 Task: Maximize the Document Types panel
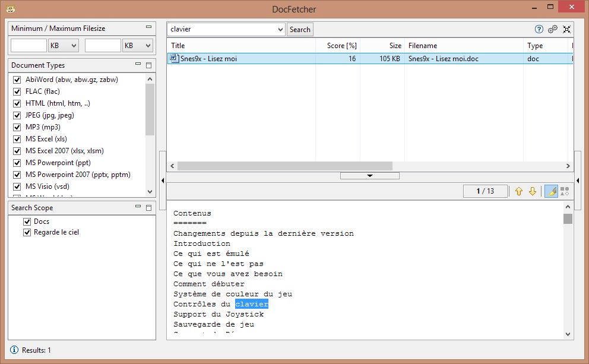tap(149, 65)
